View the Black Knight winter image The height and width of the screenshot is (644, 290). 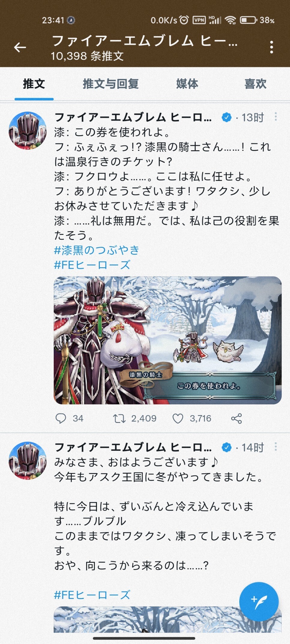point(168,340)
